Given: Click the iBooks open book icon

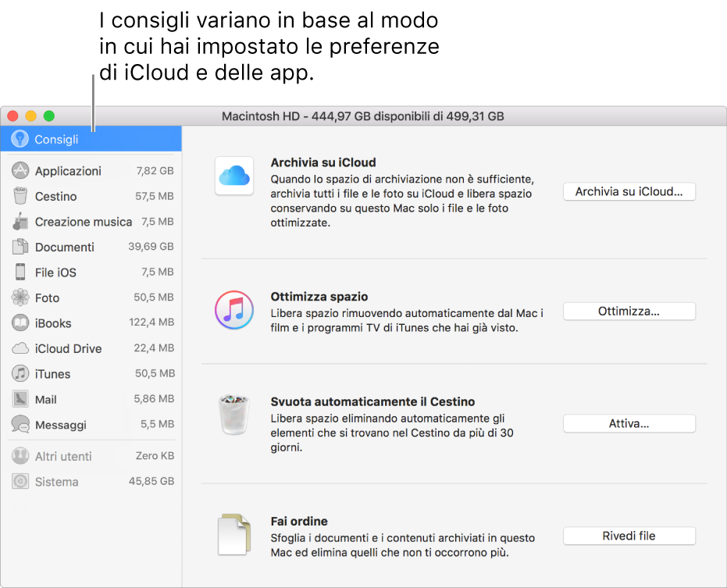Looking at the screenshot, I should pos(20,323).
